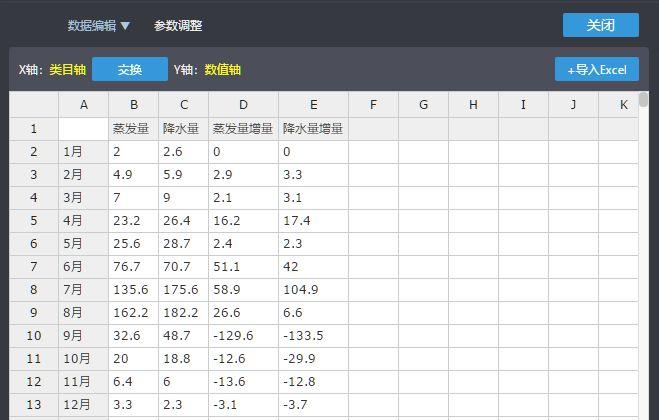Open the 数据编辑 dropdown menu
The image size is (659, 420).
(x=98, y=26)
